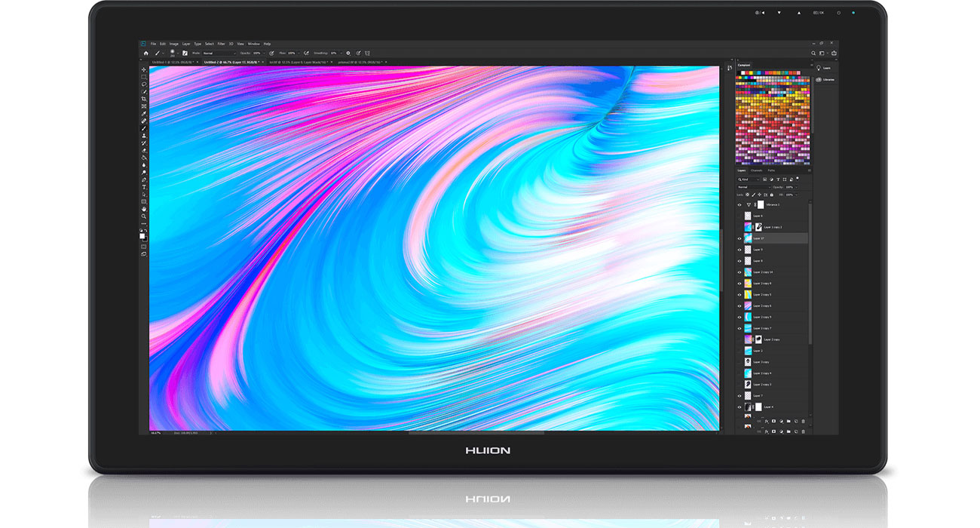Select the Type tool

point(143,188)
